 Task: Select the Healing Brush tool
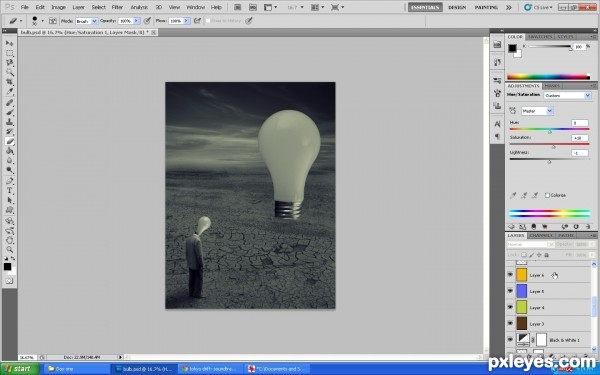[10, 103]
